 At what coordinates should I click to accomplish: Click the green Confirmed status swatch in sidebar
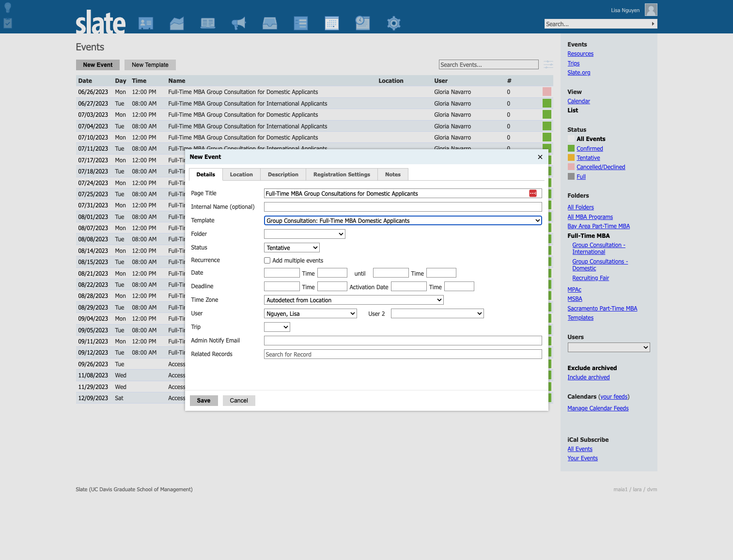[x=571, y=148]
